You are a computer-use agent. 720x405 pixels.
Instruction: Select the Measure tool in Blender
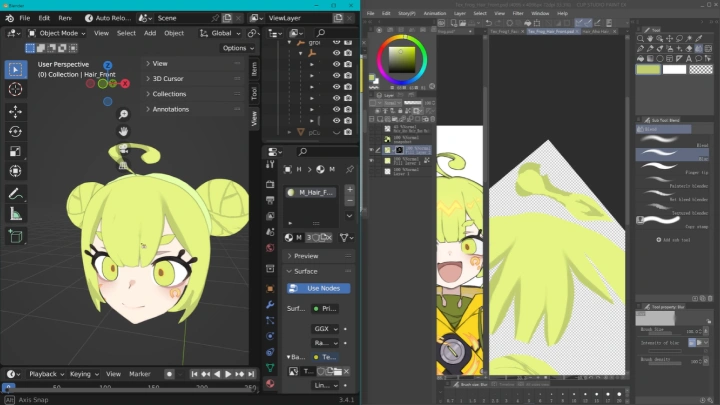(15, 214)
